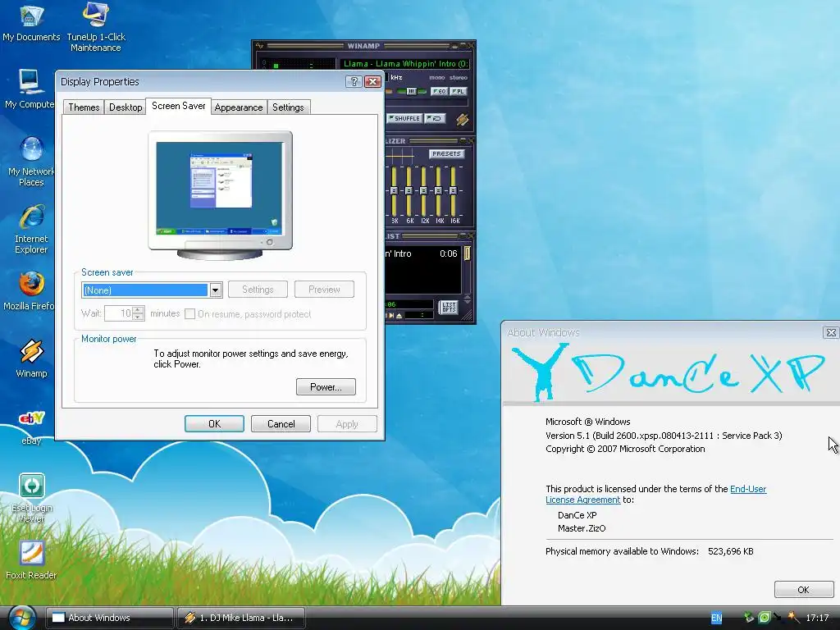Screen dimensions: 840x630
Task: Click the screen saver Settings button
Action: [258, 290]
